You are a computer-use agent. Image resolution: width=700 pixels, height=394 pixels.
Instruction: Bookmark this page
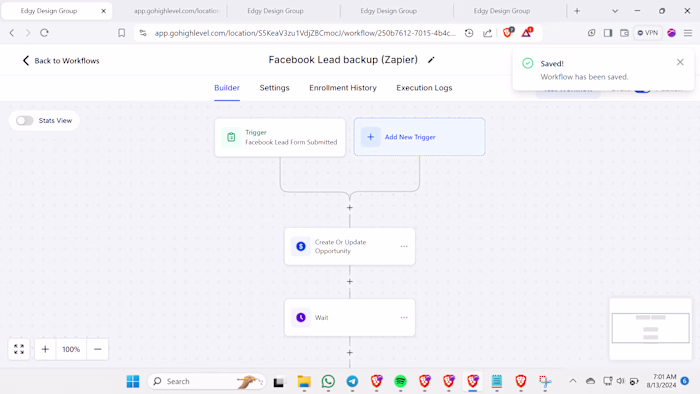point(121,33)
